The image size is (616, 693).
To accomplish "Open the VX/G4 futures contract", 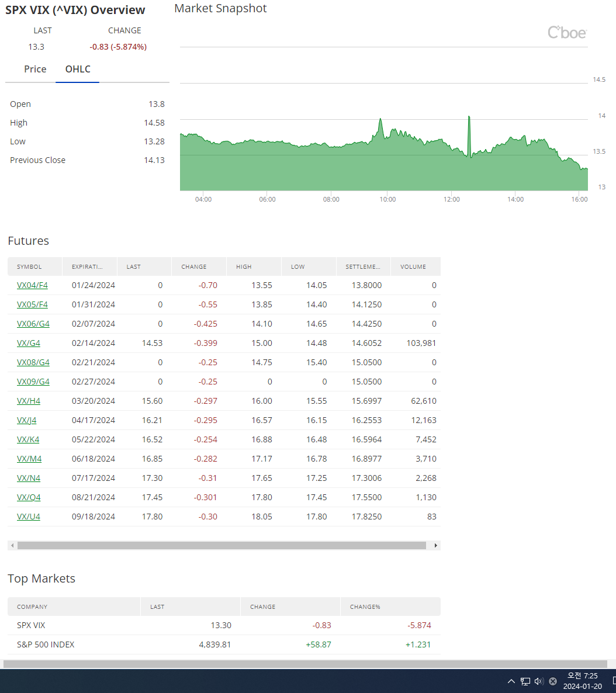I will coord(28,344).
